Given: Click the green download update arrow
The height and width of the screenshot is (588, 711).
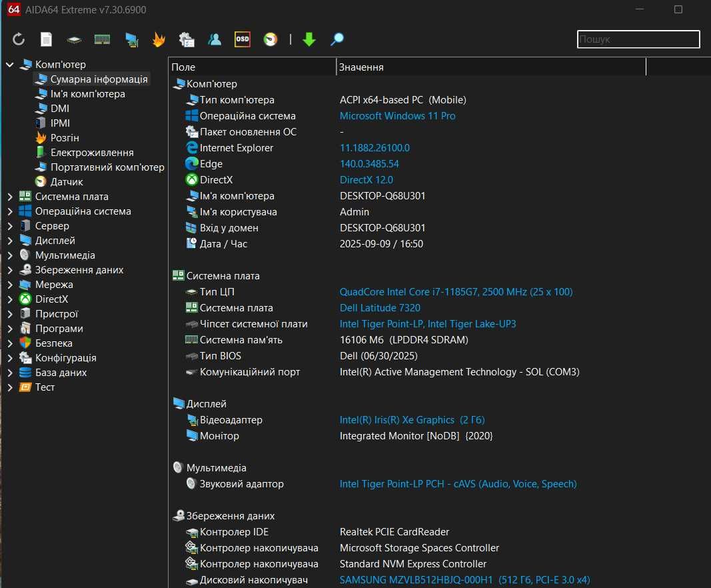Looking at the screenshot, I should pyautogui.click(x=309, y=39).
